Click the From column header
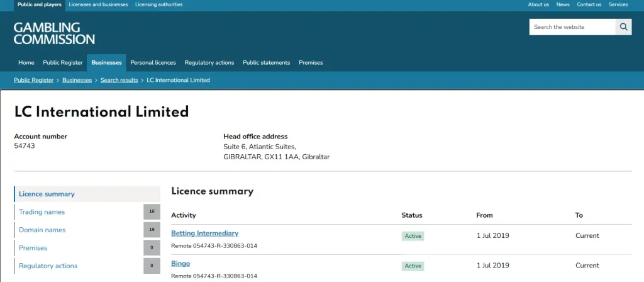This screenshot has height=282, width=644. pos(485,215)
